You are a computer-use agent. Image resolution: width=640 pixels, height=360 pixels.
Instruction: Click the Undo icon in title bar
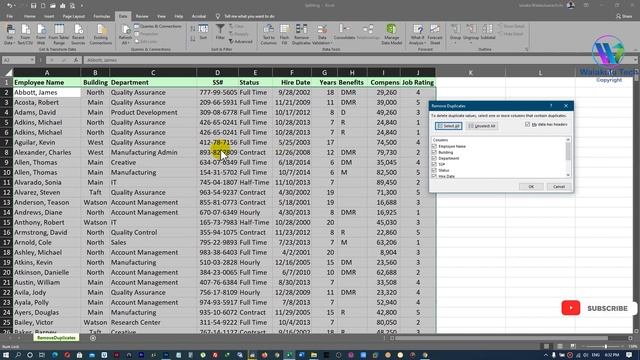9,5
